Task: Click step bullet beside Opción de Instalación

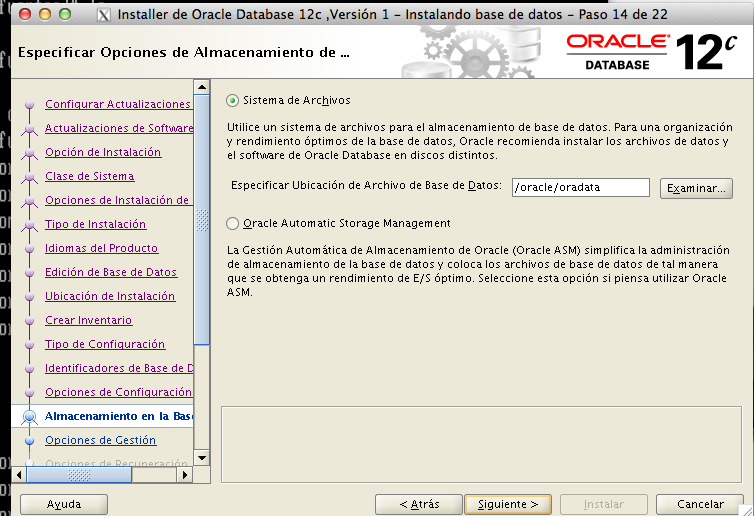Action: 29,152
